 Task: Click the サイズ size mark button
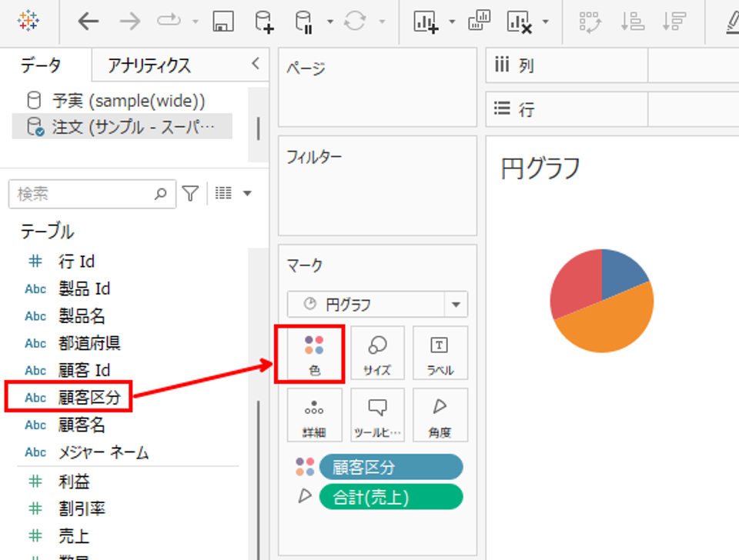point(377,353)
